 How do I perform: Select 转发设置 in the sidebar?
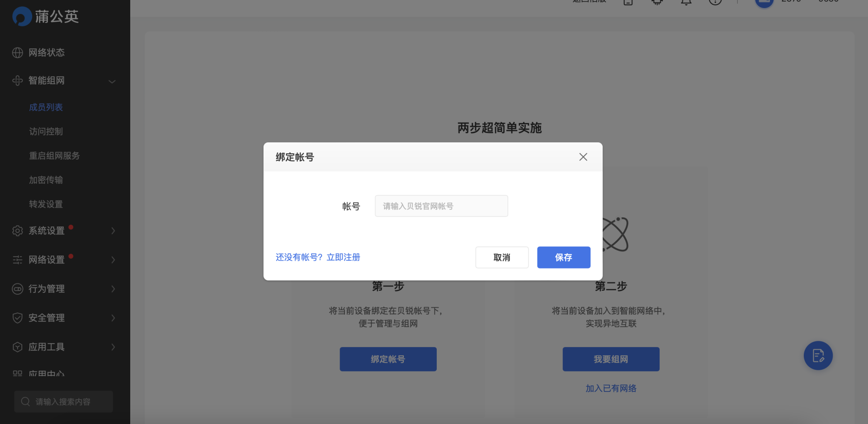tap(45, 204)
